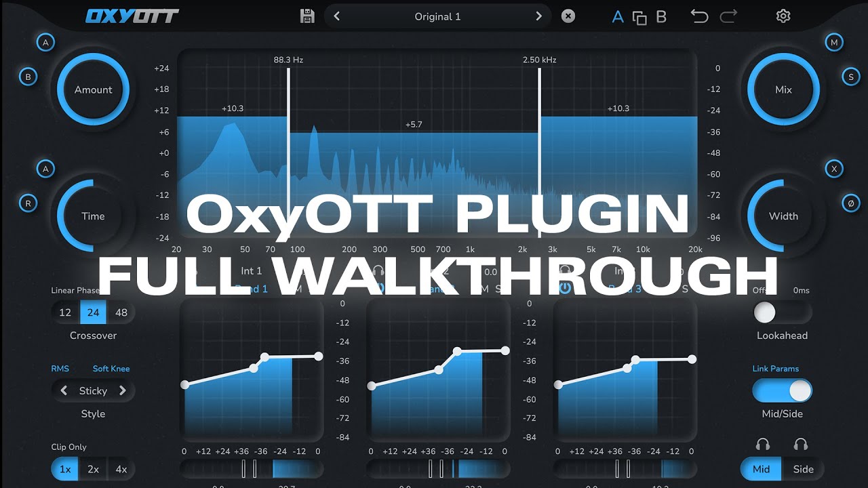
Task: Click the OXYOTT logo
Action: point(132,16)
